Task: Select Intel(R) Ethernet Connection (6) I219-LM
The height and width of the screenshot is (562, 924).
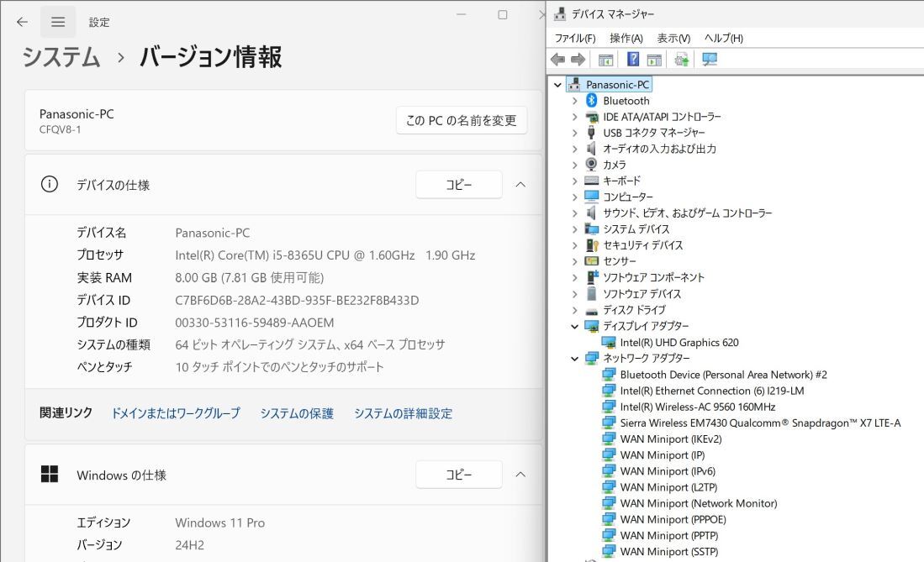Action: click(712, 391)
